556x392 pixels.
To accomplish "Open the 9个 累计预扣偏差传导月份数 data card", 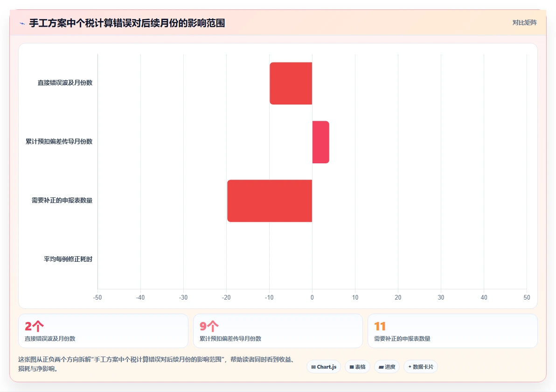I will point(278,330).
